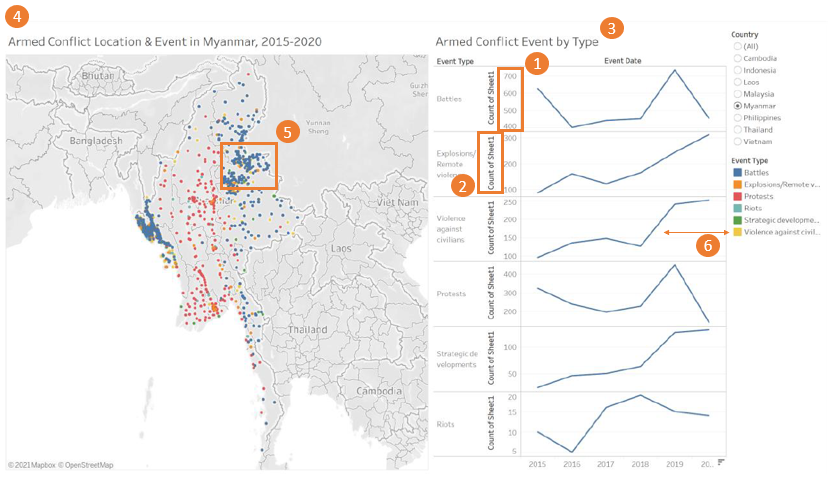
Task: Click the green Strategic developments legend swatch
Action: pos(737,220)
